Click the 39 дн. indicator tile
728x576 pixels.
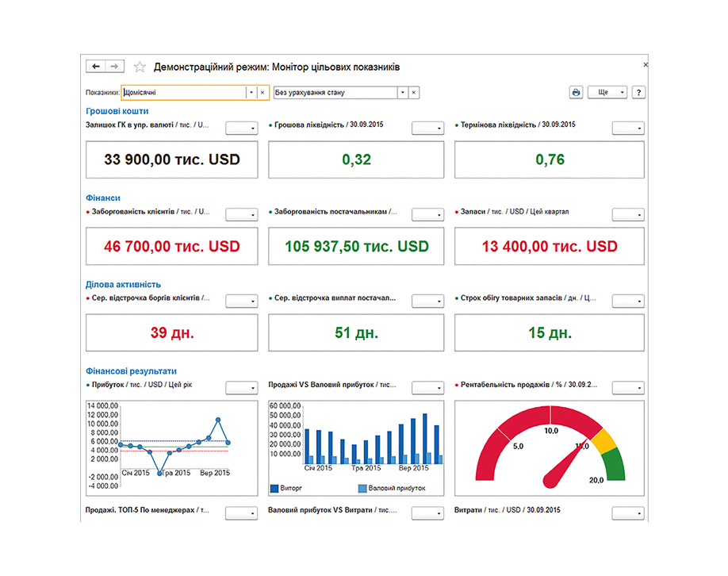click(x=171, y=333)
